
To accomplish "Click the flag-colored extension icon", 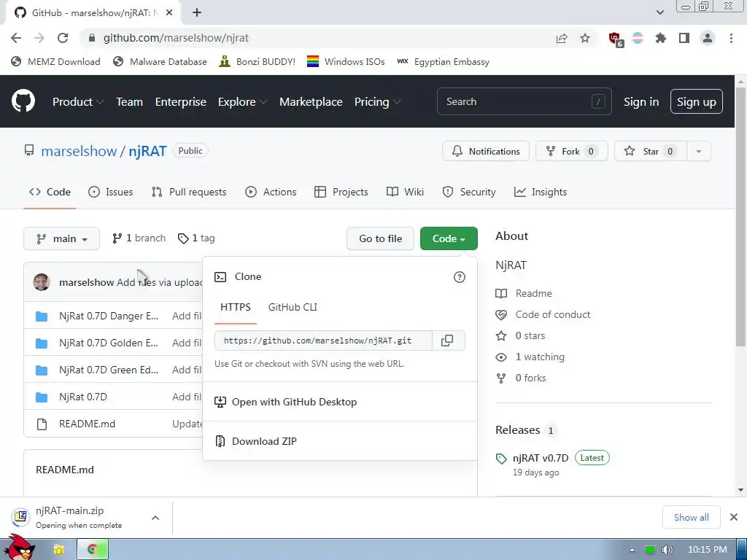I will coord(638,38).
